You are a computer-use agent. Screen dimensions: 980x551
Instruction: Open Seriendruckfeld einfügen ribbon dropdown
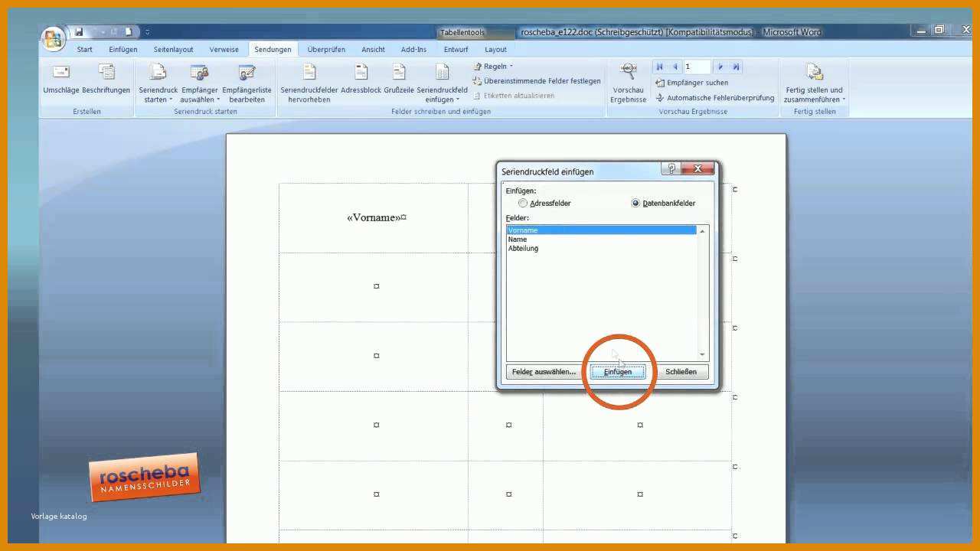[442, 83]
